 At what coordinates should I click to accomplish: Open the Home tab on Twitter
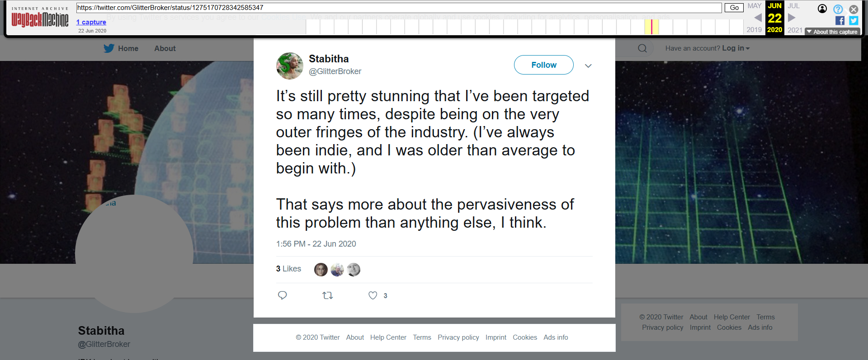pos(121,48)
